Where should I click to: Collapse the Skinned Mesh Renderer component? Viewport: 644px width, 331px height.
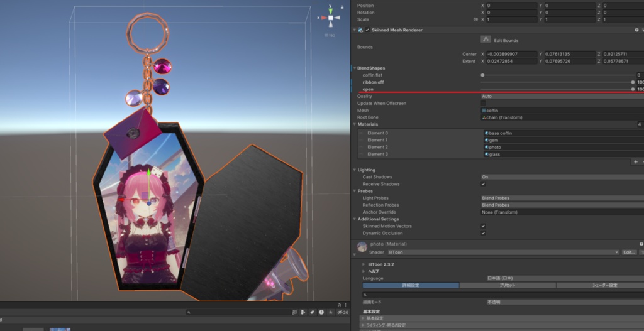355,30
